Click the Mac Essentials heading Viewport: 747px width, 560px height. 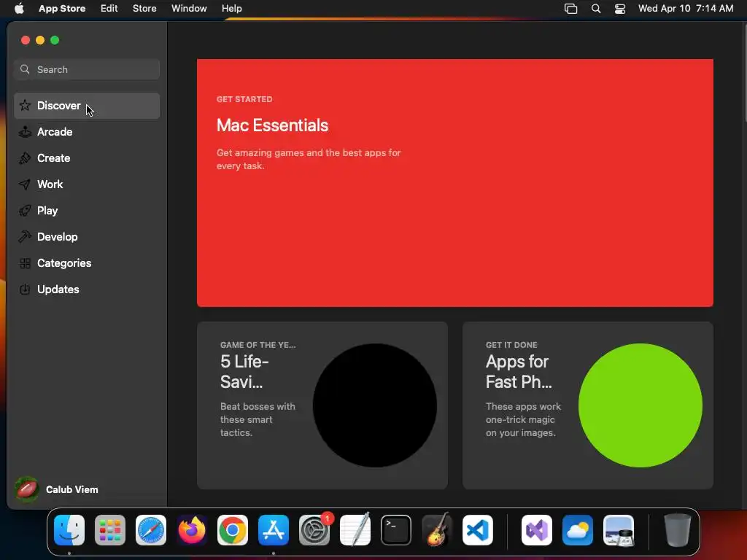(273, 125)
